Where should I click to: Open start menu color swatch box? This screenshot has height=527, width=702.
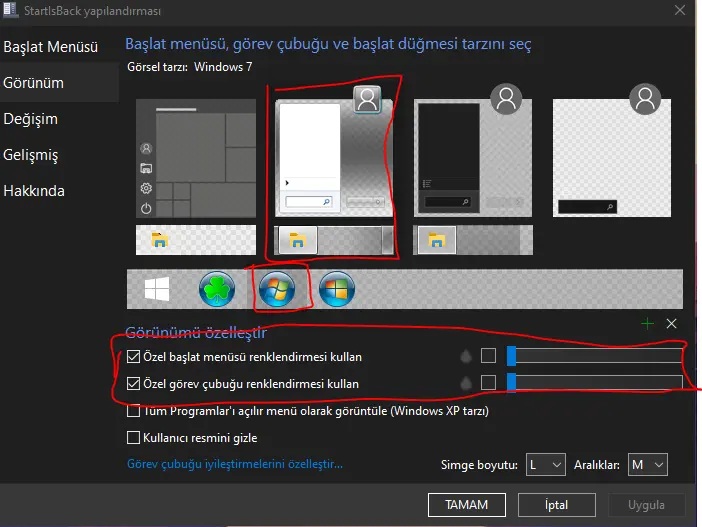(x=488, y=356)
